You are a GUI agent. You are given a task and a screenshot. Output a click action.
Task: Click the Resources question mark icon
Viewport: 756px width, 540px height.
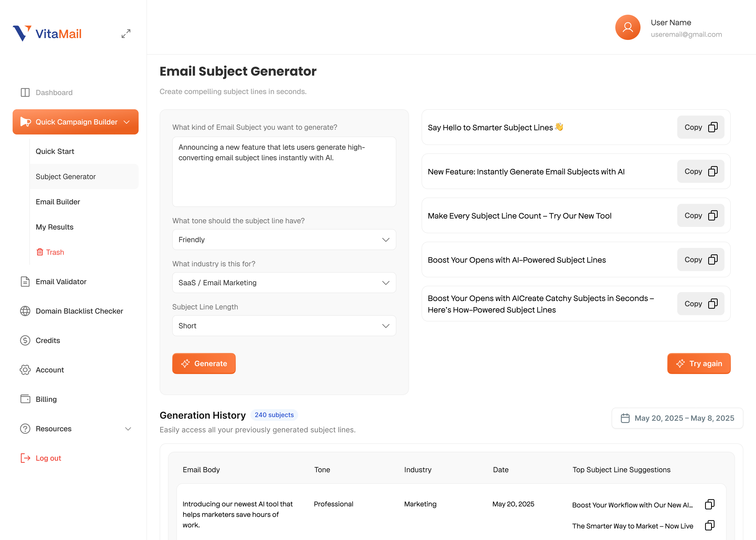25,429
